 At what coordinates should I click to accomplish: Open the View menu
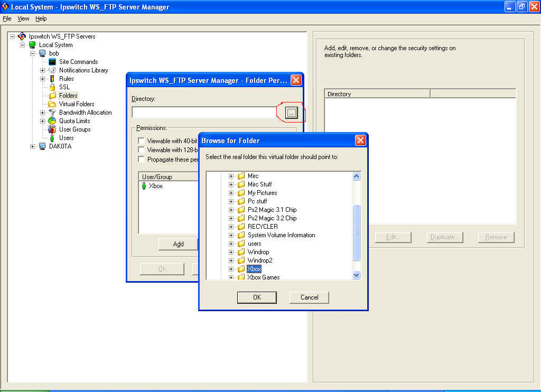coord(23,18)
